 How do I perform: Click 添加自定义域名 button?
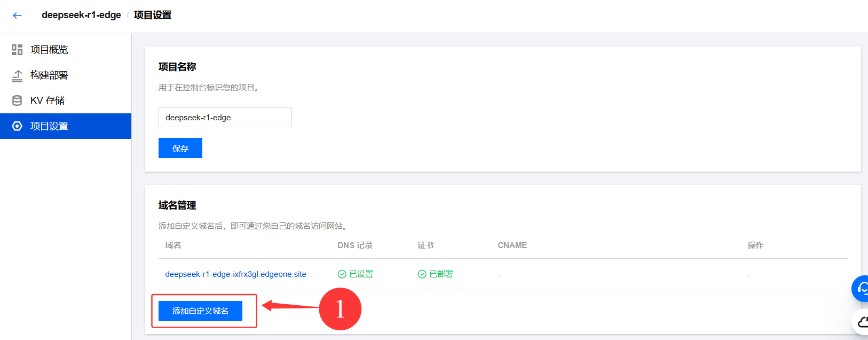tap(200, 311)
